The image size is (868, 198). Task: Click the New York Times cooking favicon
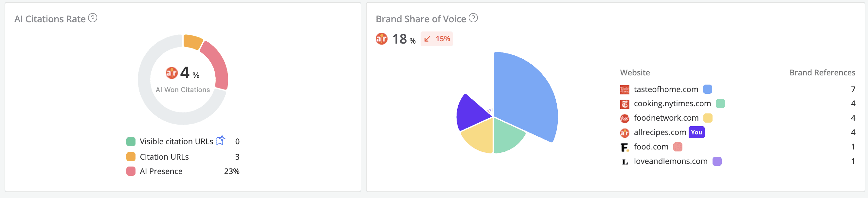(624, 104)
